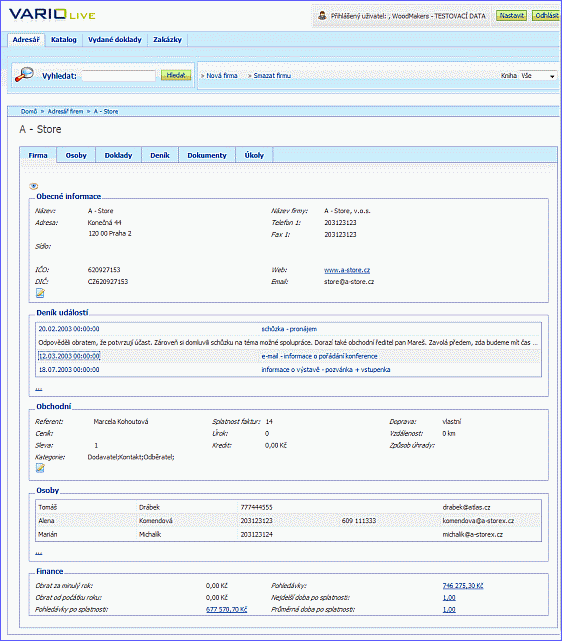The width and height of the screenshot is (562, 641).
Task: Click the VARIO LIVE logo
Action: pyautogui.click(x=52, y=15)
